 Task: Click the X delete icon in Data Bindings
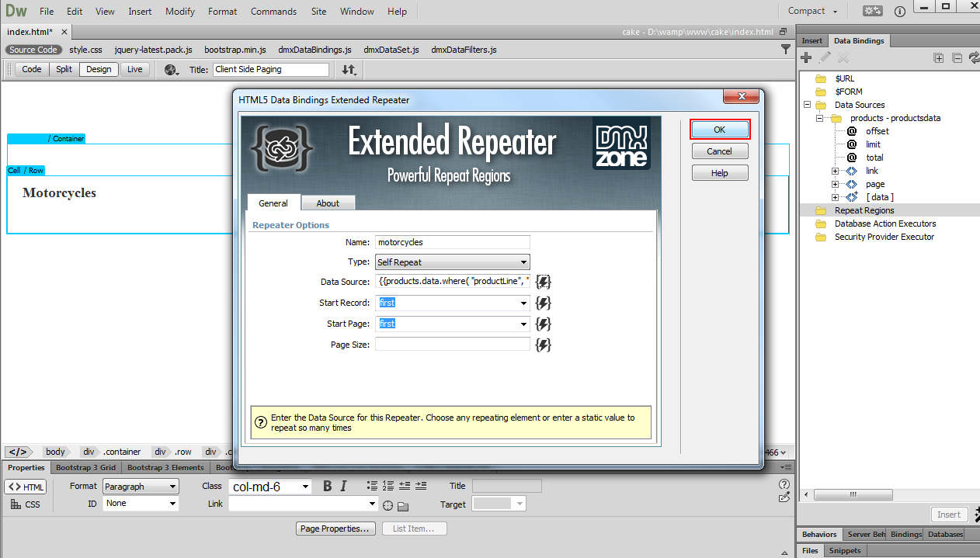(x=843, y=57)
